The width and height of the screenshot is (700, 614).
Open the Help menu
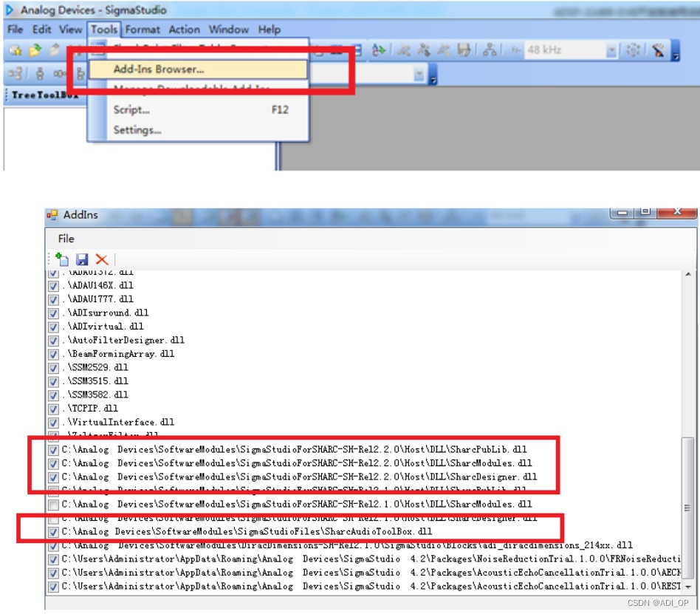pos(270,30)
